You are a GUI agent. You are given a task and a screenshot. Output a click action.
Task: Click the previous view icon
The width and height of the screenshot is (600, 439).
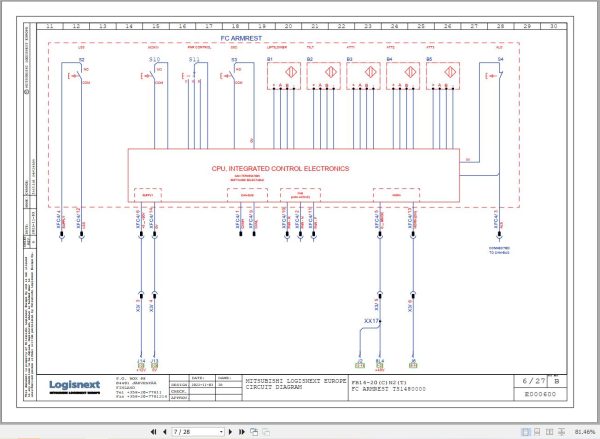tap(254, 432)
